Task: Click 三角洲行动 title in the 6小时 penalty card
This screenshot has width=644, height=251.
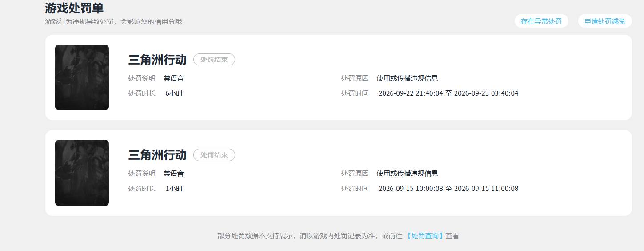Action: [x=157, y=60]
